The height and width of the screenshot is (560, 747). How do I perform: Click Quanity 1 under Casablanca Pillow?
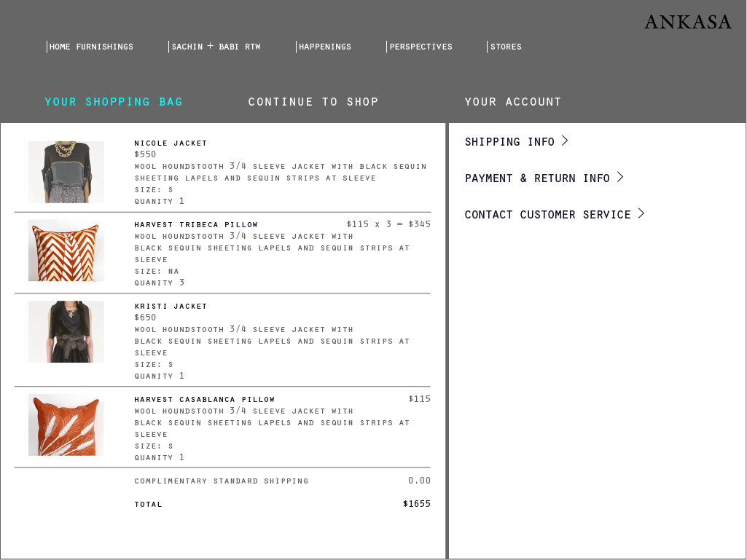coord(159,457)
